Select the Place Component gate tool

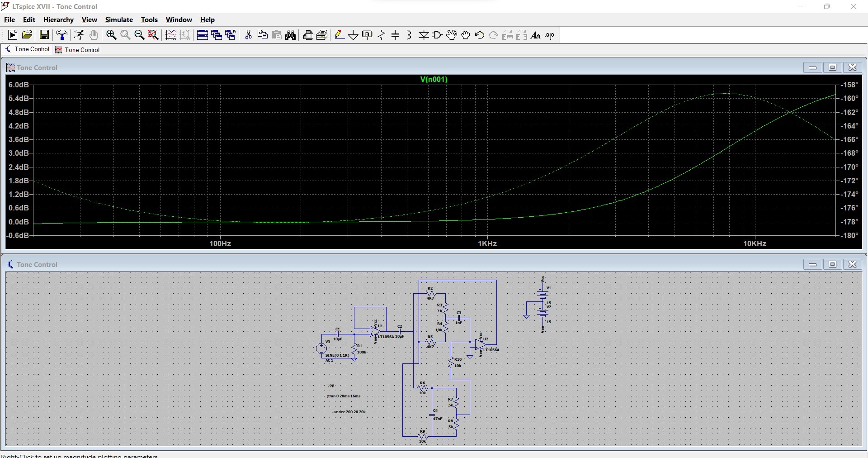(438, 35)
